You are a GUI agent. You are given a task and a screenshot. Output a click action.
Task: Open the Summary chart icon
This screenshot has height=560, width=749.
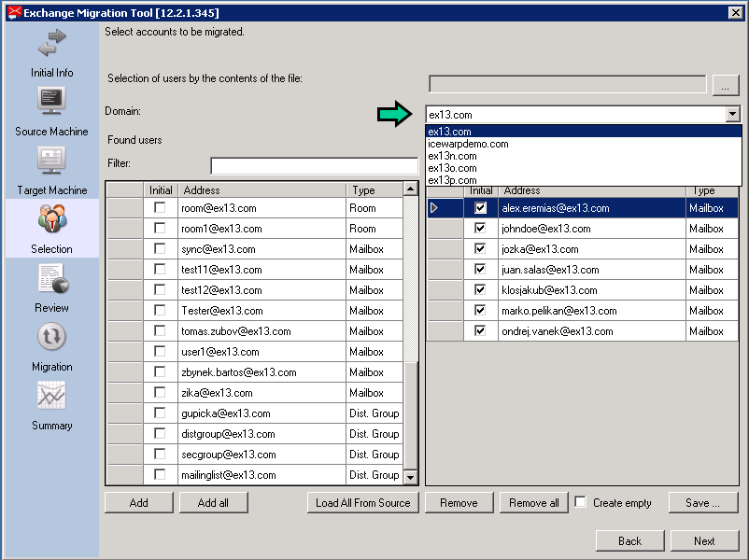coord(51,396)
